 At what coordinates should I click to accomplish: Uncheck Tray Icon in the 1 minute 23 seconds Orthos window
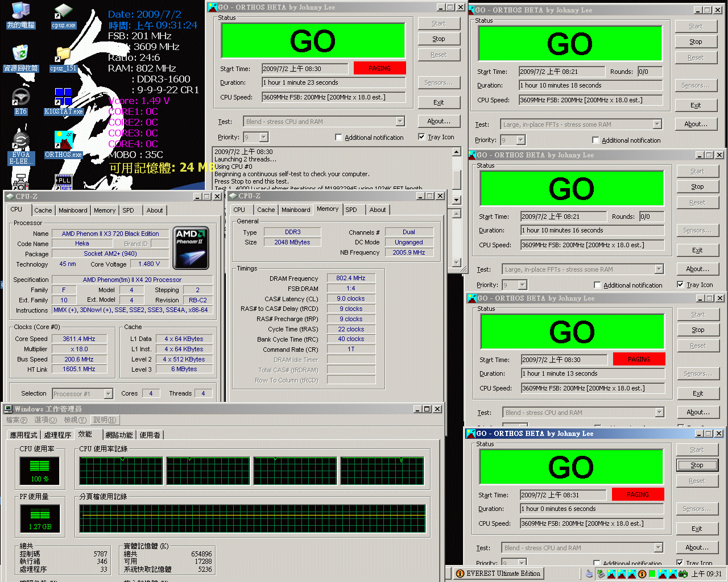(x=421, y=137)
